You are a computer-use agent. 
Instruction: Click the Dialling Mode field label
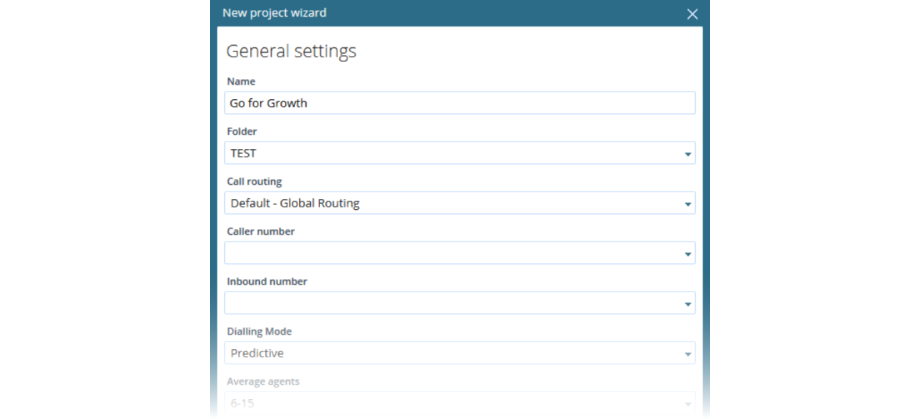click(259, 331)
